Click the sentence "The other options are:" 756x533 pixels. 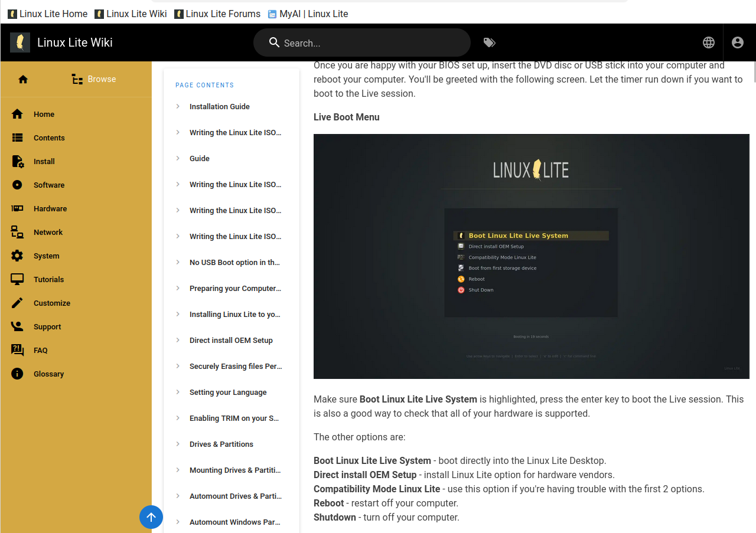pos(360,437)
